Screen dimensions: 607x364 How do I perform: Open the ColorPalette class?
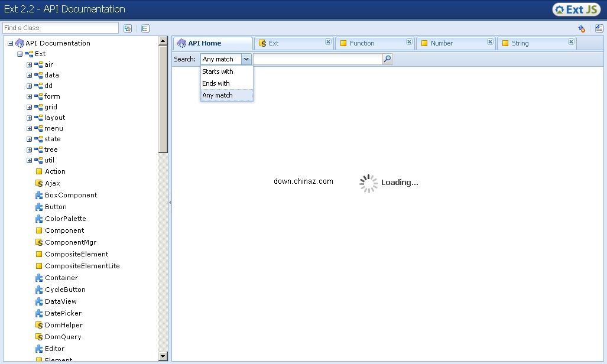point(65,219)
